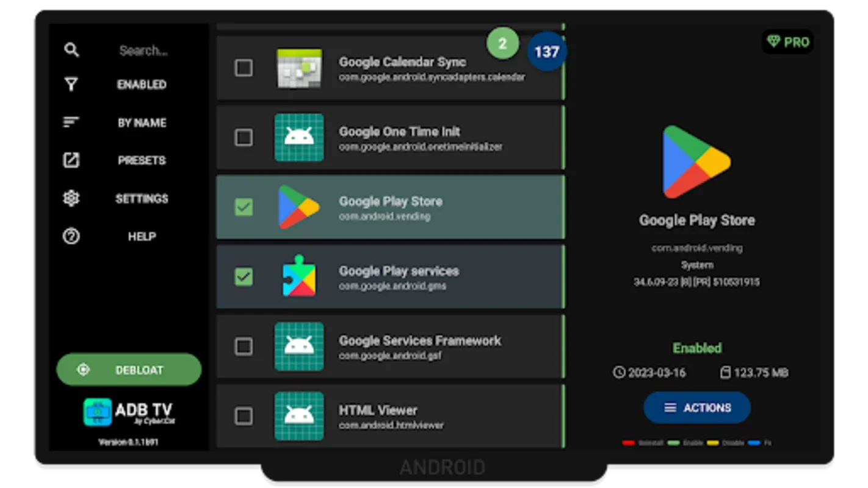Click the sort lines icon
The height and width of the screenshot is (488, 868).
[x=71, y=123]
